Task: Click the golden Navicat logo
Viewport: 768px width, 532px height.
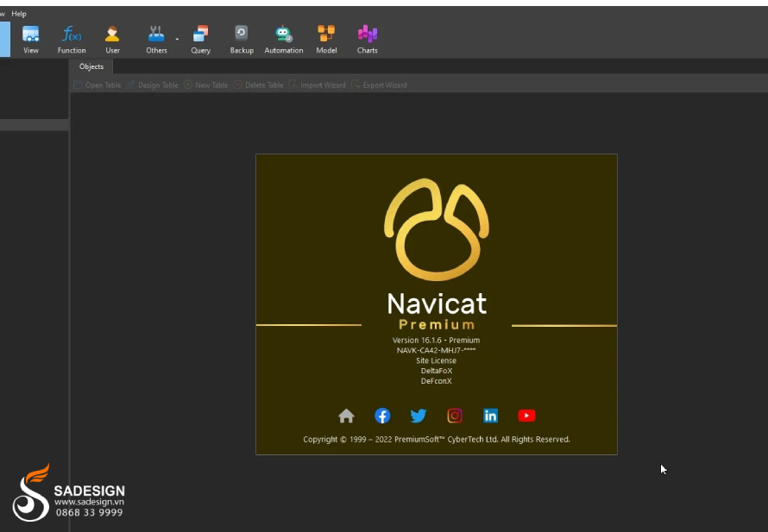Action: 437,229
